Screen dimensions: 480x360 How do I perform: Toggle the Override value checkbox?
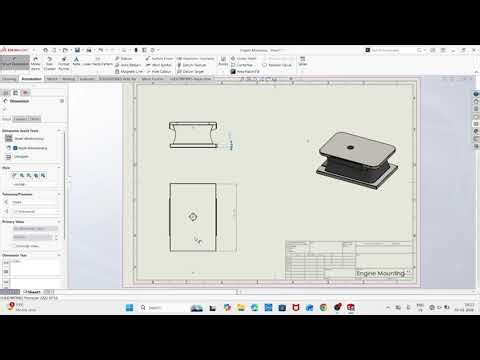[14, 246]
